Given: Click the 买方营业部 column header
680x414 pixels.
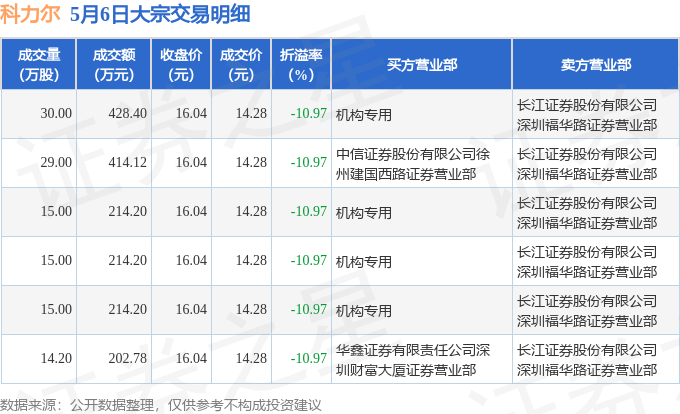Looking at the screenshot, I should coord(422,65).
